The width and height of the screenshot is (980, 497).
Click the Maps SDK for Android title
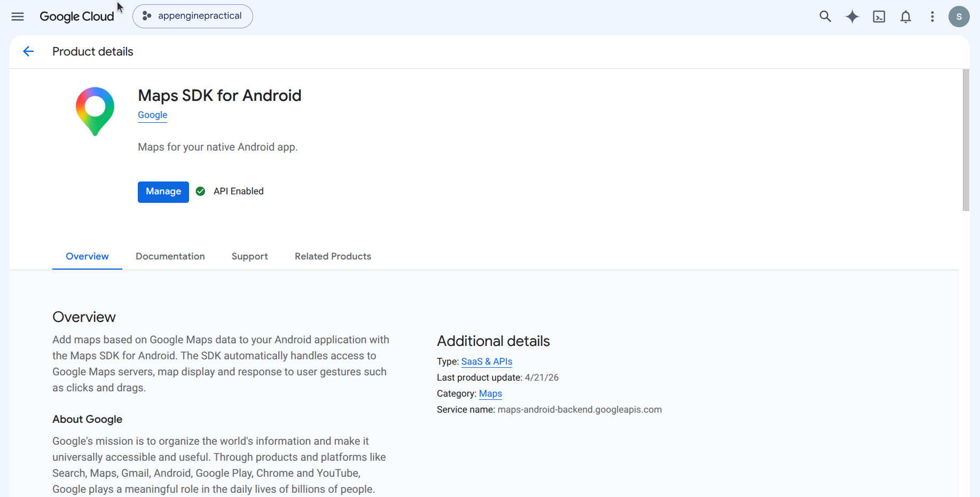click(x=219, y=96)
